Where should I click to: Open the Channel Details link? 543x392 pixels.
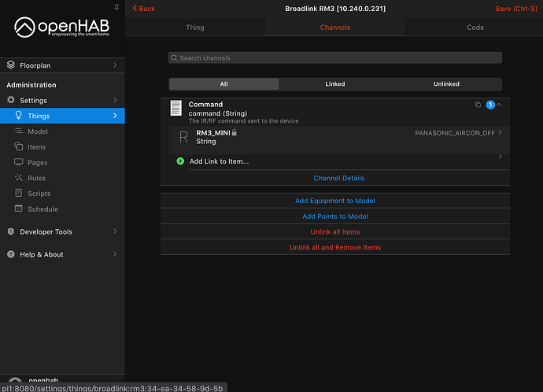338,179
